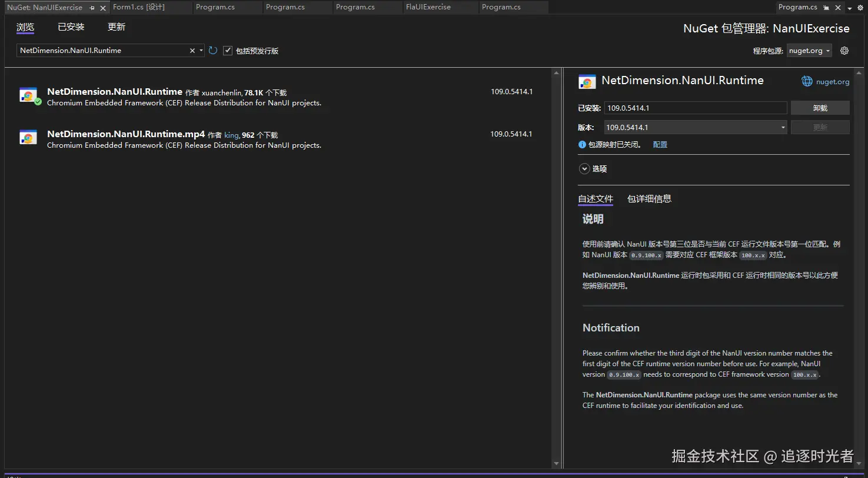868x478 pixels.
Task: Refresh the package search results
Action: (213, 51)
